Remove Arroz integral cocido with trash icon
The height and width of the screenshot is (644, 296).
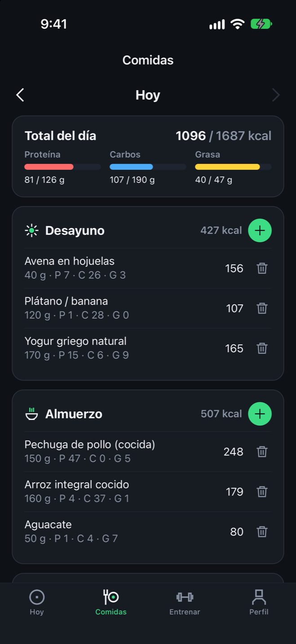[x=262, y=491]
